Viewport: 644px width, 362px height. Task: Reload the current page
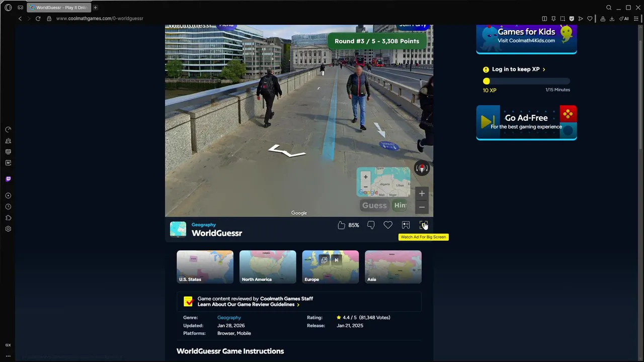click(38, 19)
